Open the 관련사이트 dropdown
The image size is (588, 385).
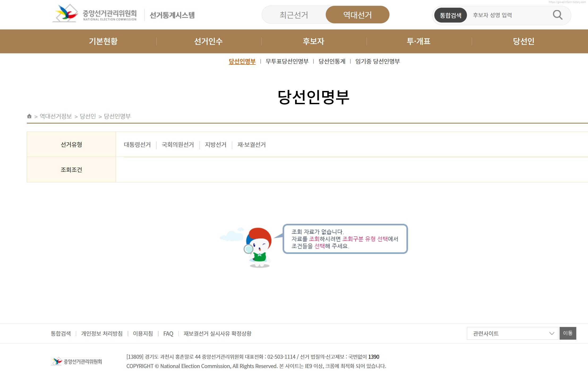pyautogui.click(x=512, y=333)
